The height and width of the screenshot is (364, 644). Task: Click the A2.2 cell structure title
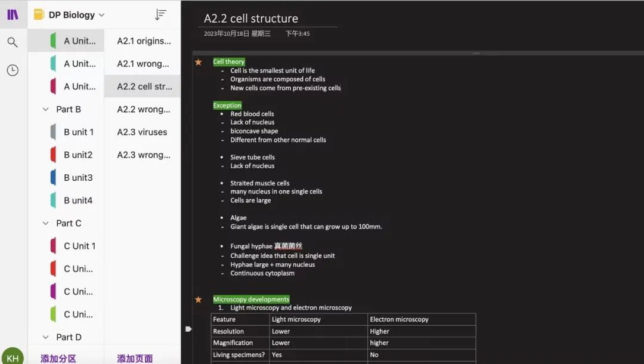251,19
